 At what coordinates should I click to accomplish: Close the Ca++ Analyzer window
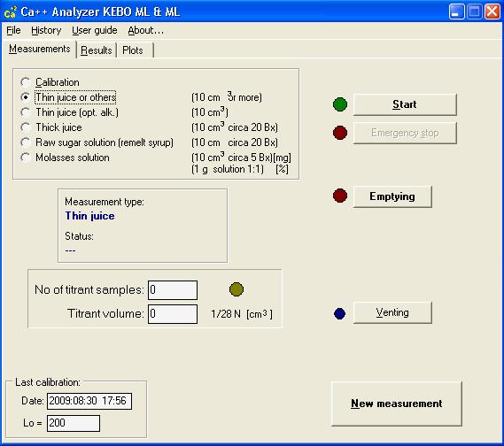click(x=492, y=12)
